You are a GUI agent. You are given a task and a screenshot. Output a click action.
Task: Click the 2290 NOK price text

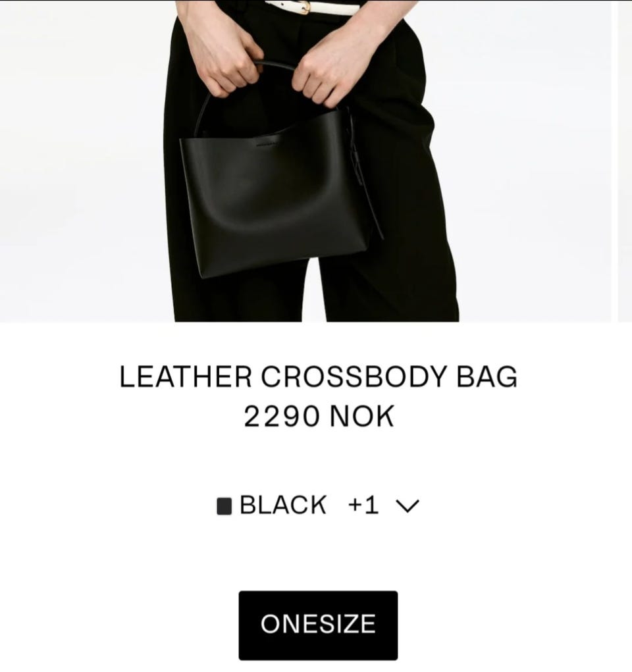click(319, 417)
